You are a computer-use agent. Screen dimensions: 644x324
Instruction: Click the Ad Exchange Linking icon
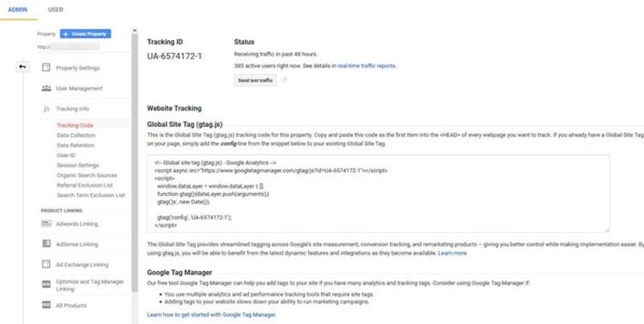pos(46,264)
